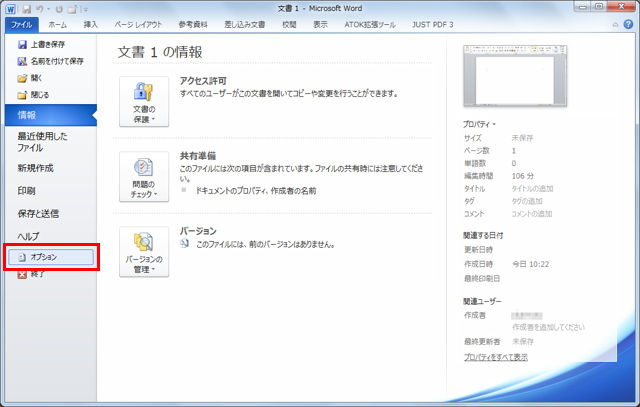Open the 校閲 tab
The image size is (640, 407).
click(289, 24)
